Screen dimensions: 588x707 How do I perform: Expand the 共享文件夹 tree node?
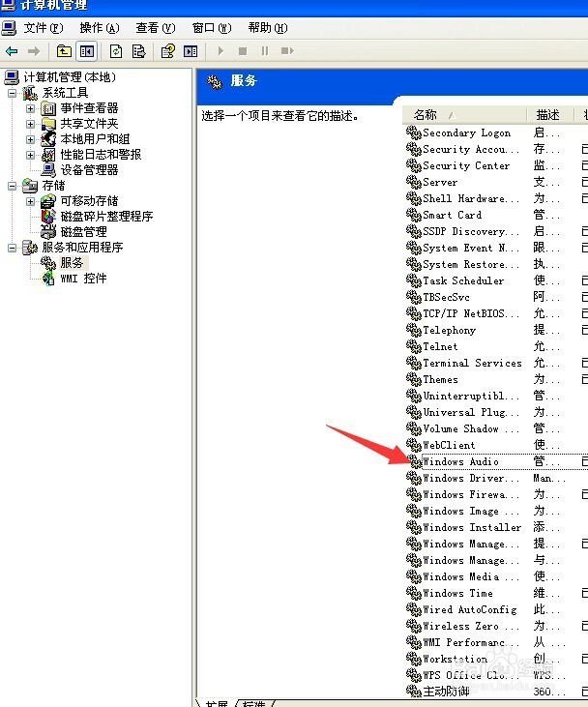pos(30,124)
